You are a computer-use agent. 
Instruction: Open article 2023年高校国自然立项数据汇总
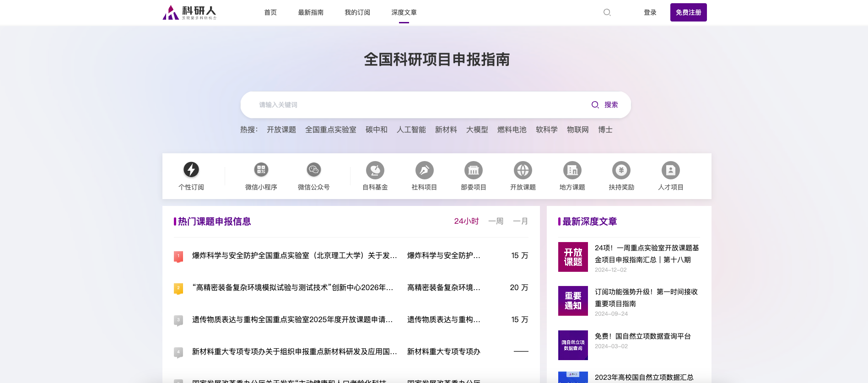(644, 377)
